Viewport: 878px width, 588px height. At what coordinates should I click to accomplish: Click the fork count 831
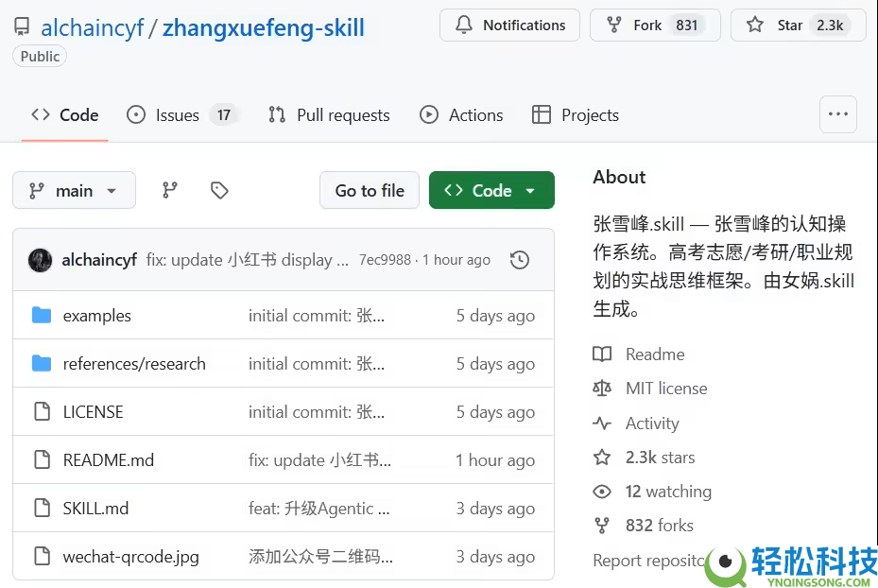point(686,26)
